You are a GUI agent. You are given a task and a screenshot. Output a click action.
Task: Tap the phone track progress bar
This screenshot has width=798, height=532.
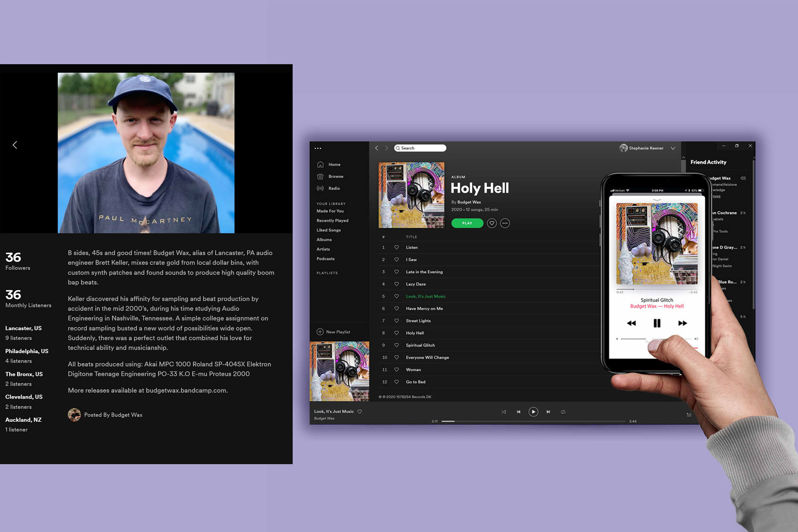point(657,289)
